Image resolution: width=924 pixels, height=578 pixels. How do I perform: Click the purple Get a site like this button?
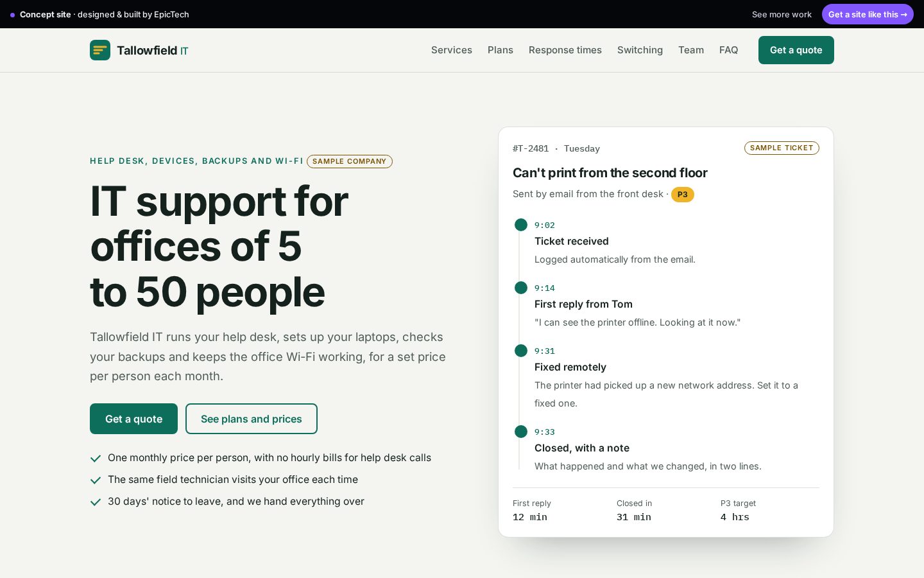tap(868, 14)
